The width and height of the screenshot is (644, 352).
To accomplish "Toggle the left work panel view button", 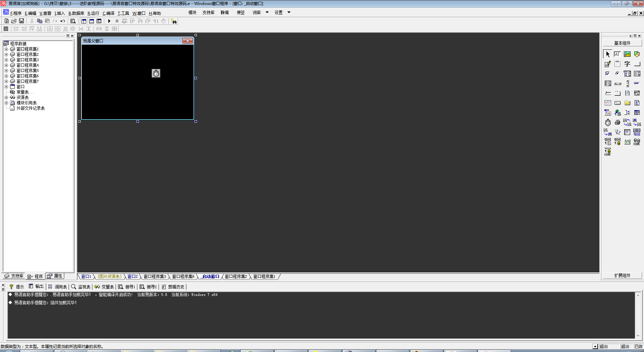I will (x=84, y=21).
